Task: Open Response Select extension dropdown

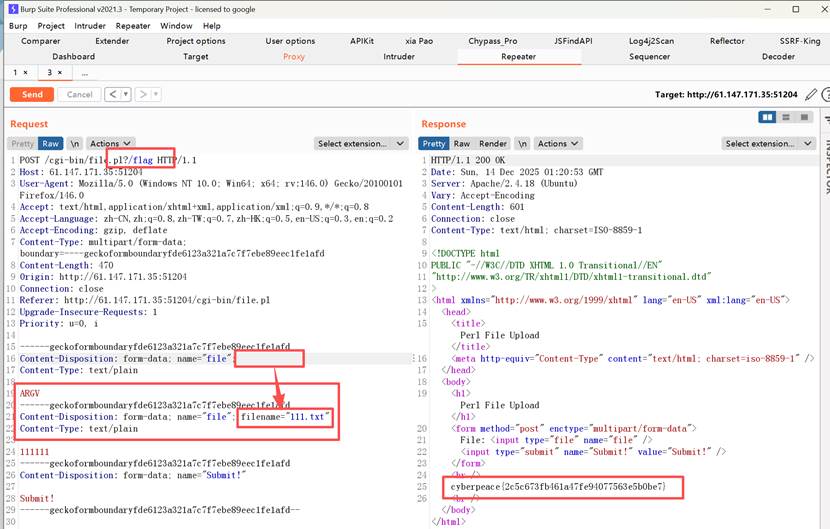Action: (x=769, y=144)
